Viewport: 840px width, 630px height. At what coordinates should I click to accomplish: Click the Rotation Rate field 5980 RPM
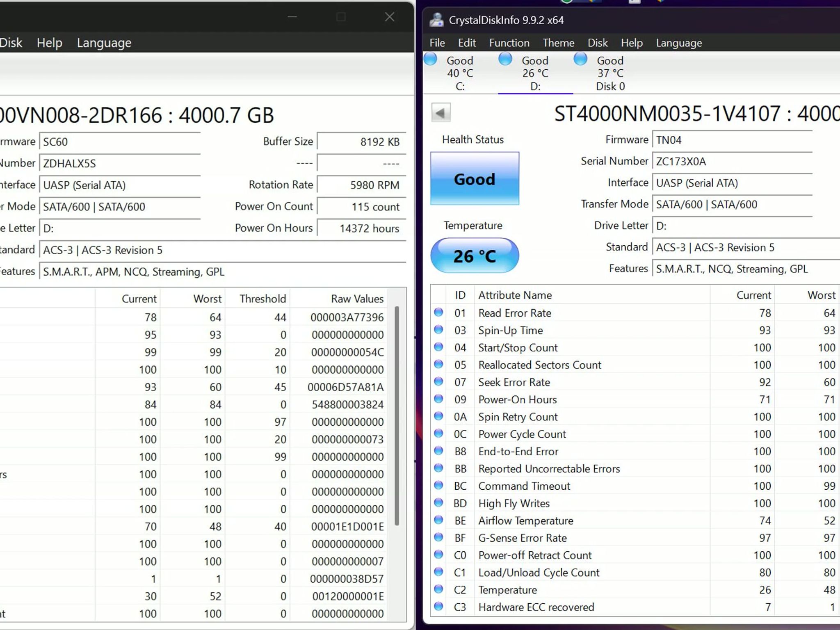coord(361,185)
